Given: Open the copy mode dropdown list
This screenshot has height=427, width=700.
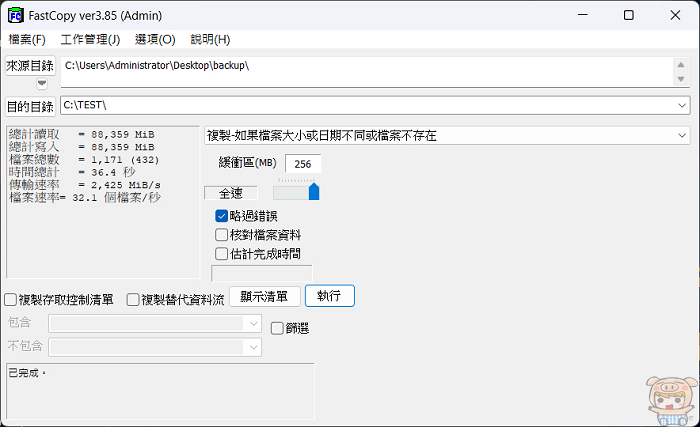Looking at the screenshot, I should coord(682,135).
